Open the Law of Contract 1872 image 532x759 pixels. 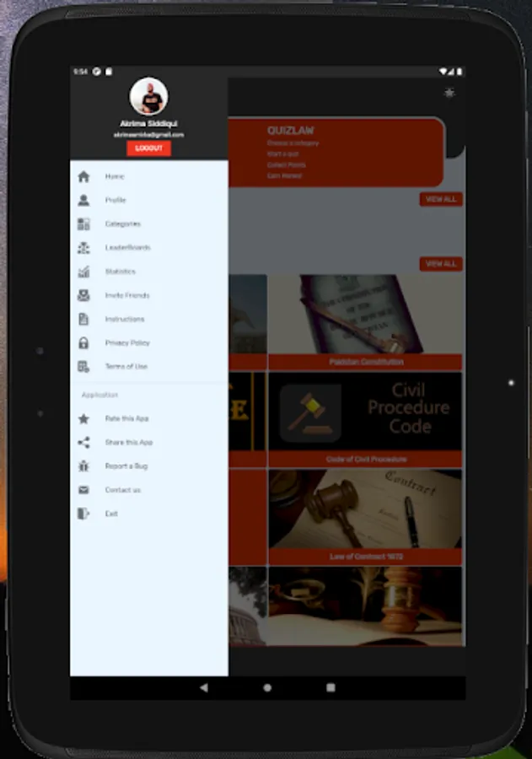[365, 509]
